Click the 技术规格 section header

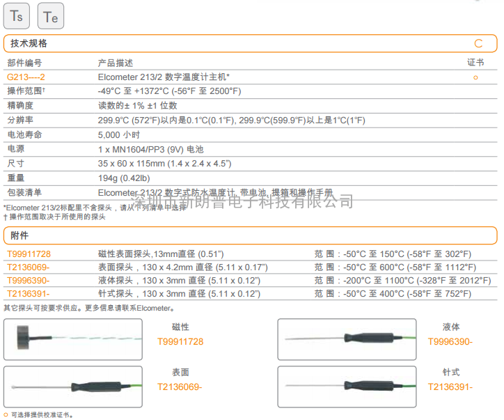[x=251, y=43]
